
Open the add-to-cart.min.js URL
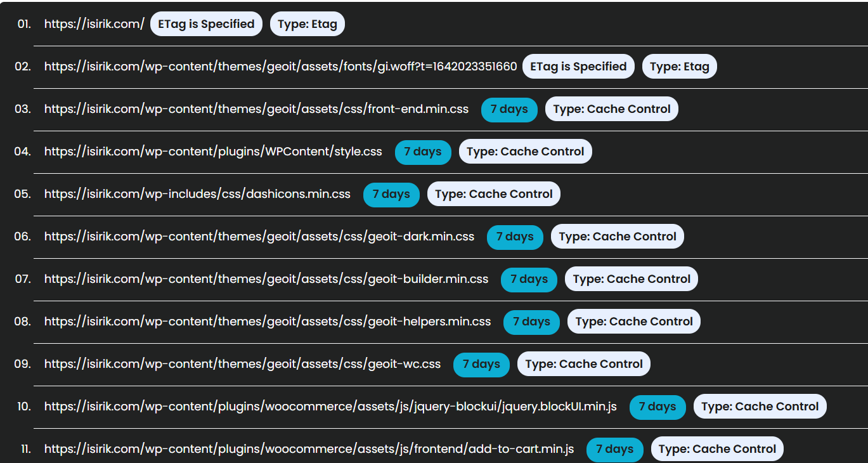tap(309, 449)
